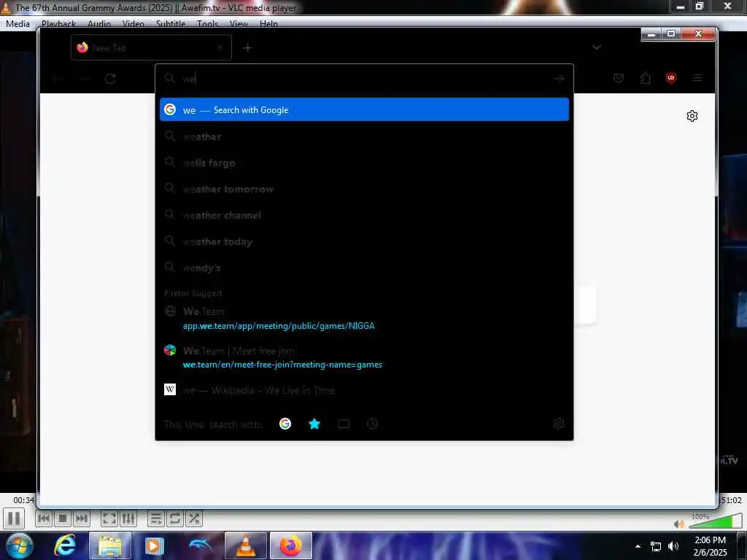The height and width of the screenshot is (560, 747).
Task: Open the new tab page personalize gear
Action: 692,116
